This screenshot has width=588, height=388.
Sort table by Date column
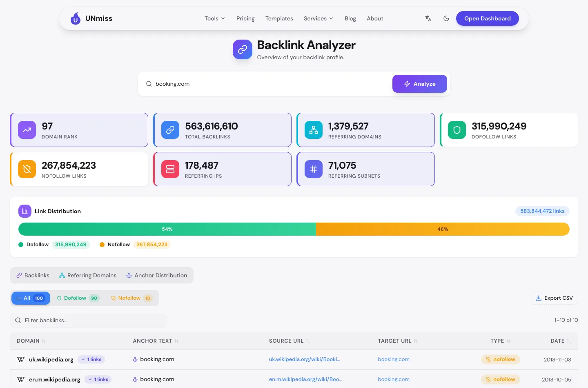click(561, 341)
